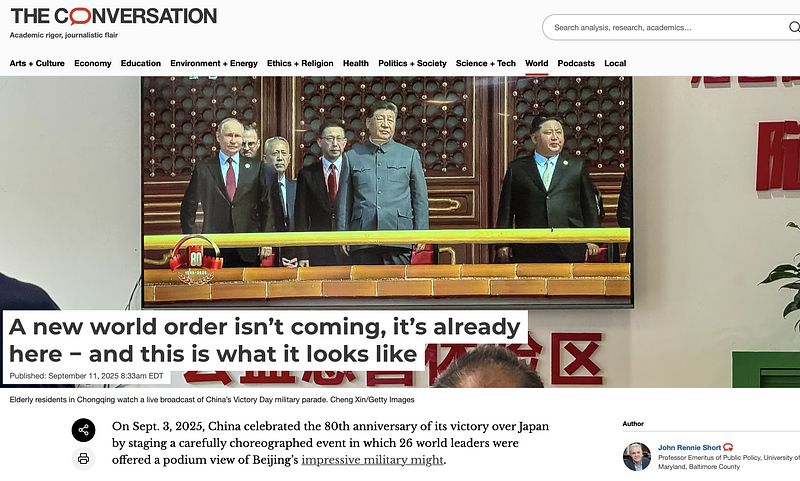Click John Rennie Short's author photo
800x481 pixels.
(637, 457)
